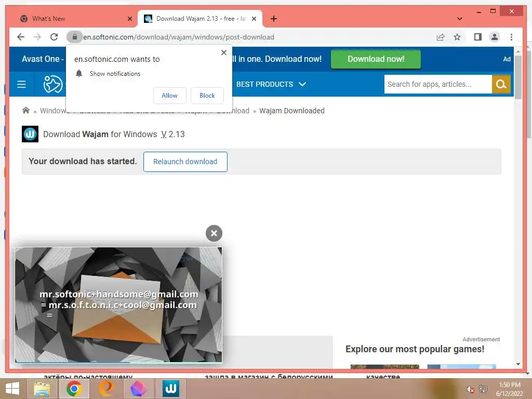The width and height of the screenshot is (532, 399).
Task: Reload the Softonic page
Action: click(54, 37)
